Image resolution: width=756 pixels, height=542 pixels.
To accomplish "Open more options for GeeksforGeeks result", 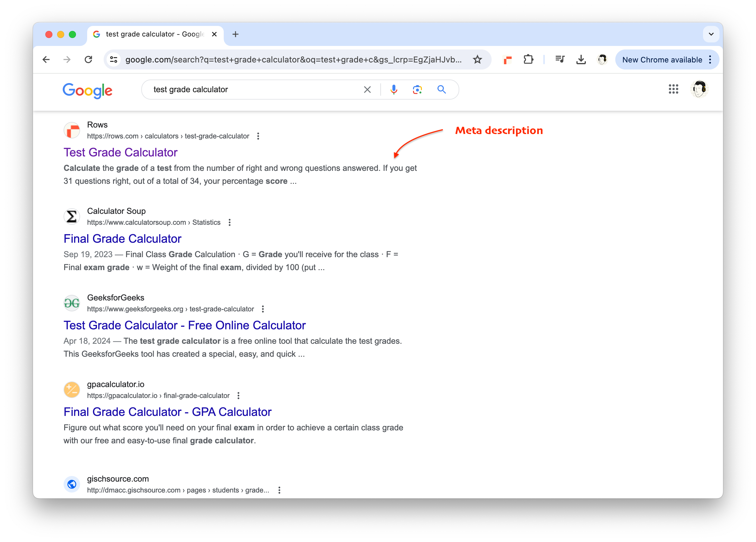I will tap(263, 309).
